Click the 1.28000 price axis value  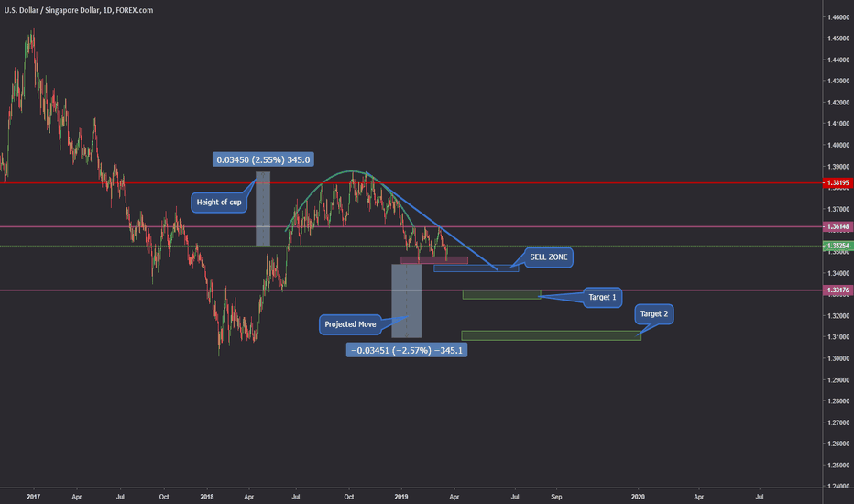[x=838, y=401]
